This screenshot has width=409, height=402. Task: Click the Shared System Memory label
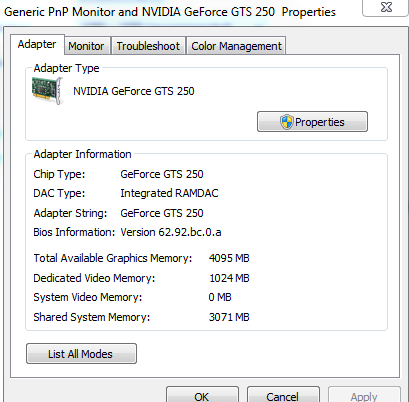92,317
